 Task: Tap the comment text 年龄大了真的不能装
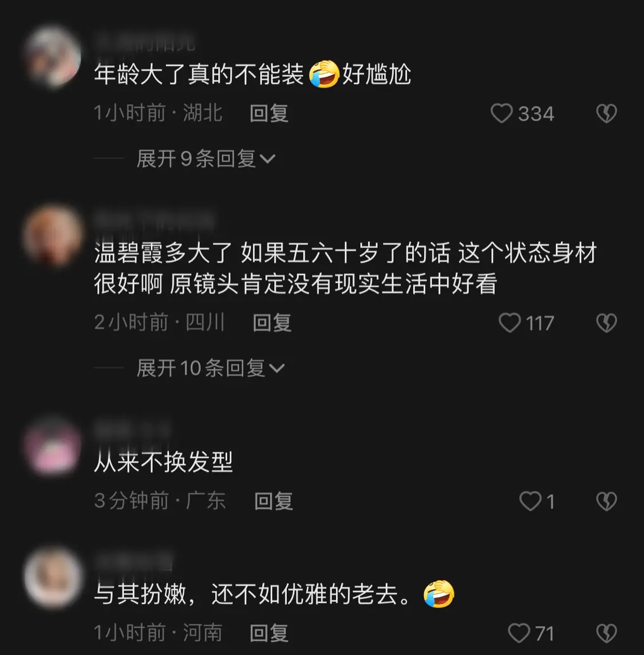coord(199,74)
